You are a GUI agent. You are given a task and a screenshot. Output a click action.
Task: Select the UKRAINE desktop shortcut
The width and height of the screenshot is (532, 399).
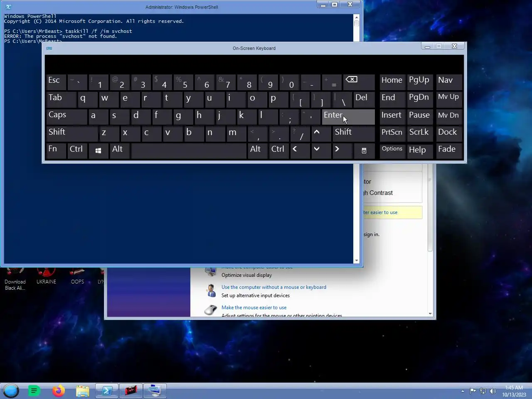click(46, 276)
